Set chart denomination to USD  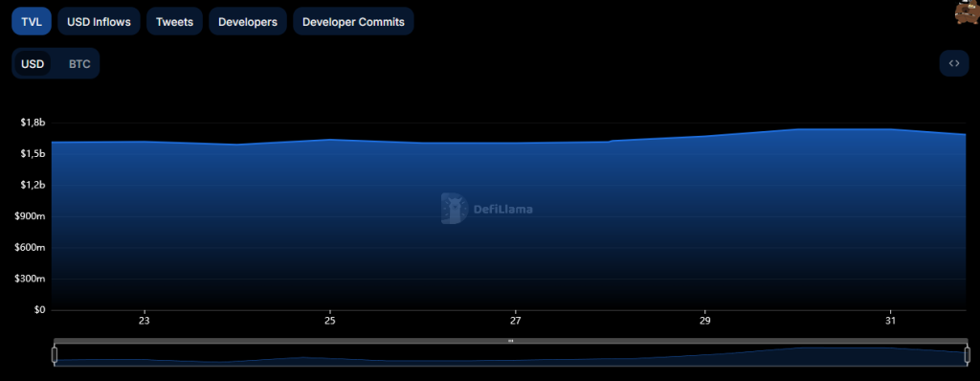[x=33, y=64]
